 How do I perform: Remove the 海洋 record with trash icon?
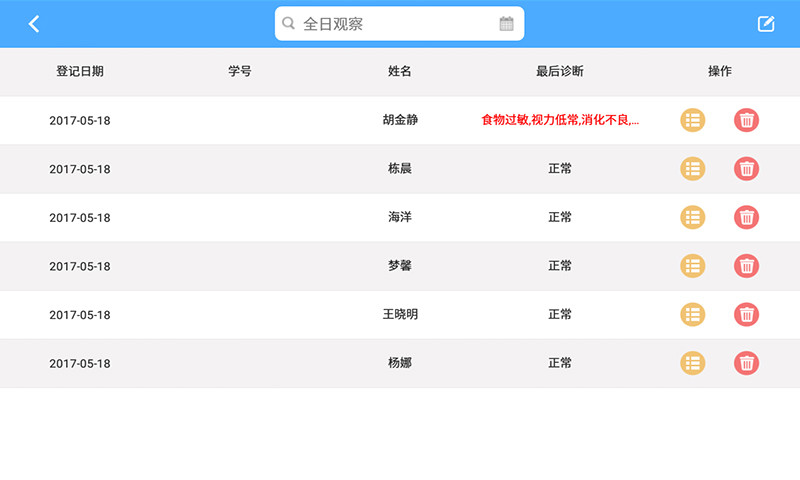pos(746,217)
